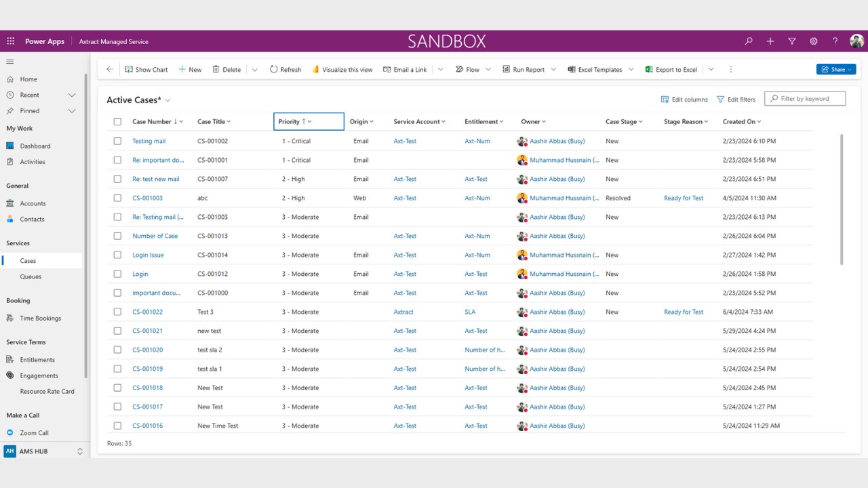Viewport: 868px width, 488px height.
Task: Open the Priority column header menu
Action: tap(309, 121)
